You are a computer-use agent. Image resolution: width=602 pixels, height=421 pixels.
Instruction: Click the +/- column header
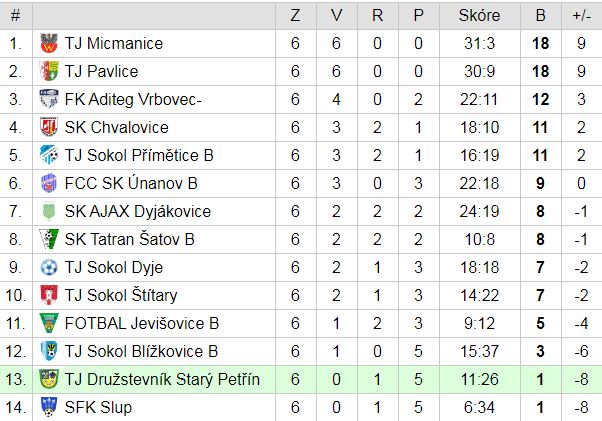[581, 16]
